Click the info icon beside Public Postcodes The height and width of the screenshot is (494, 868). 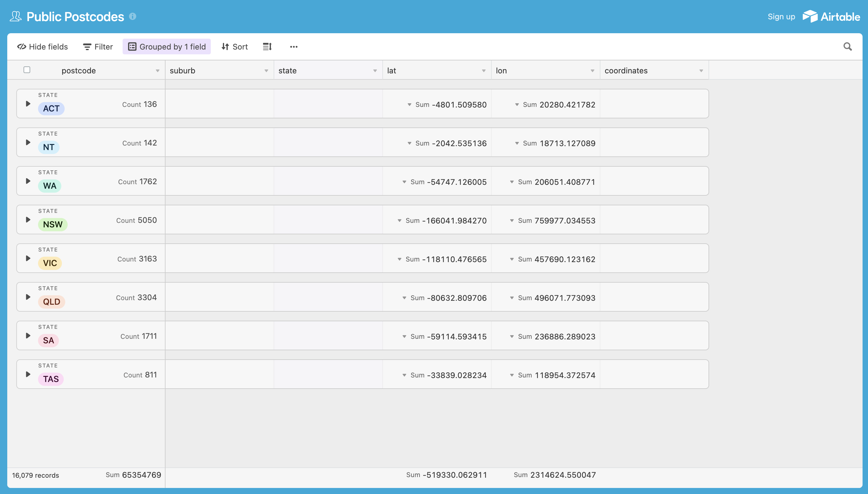pos(133,16)
